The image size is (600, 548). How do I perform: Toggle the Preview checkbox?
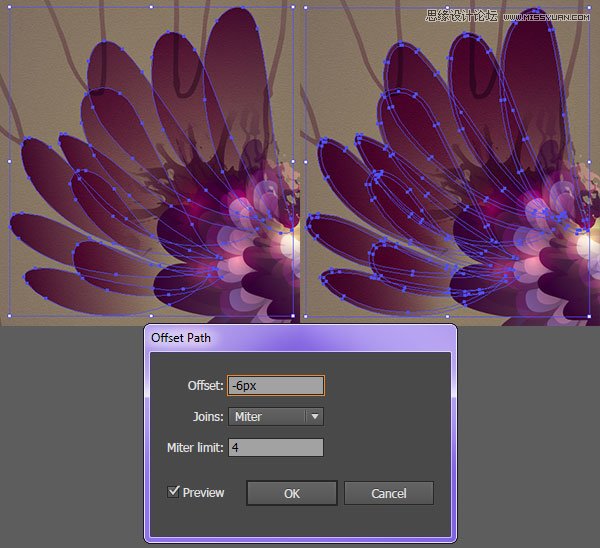(173, 492)
